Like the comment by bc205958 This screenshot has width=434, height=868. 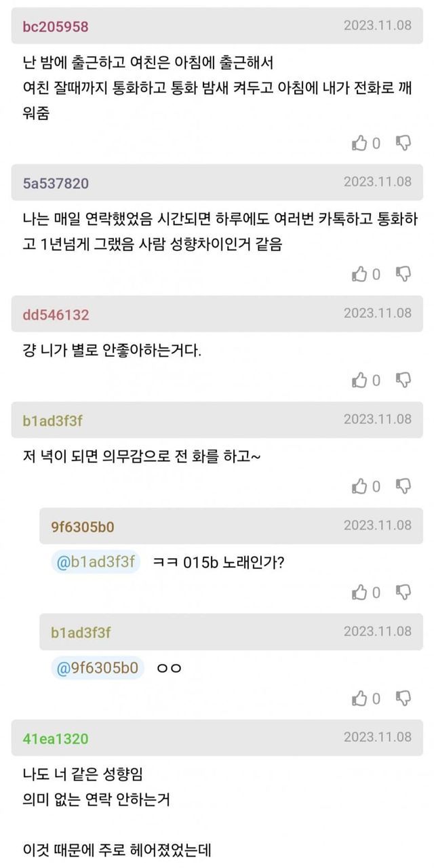tap(359, 143)
